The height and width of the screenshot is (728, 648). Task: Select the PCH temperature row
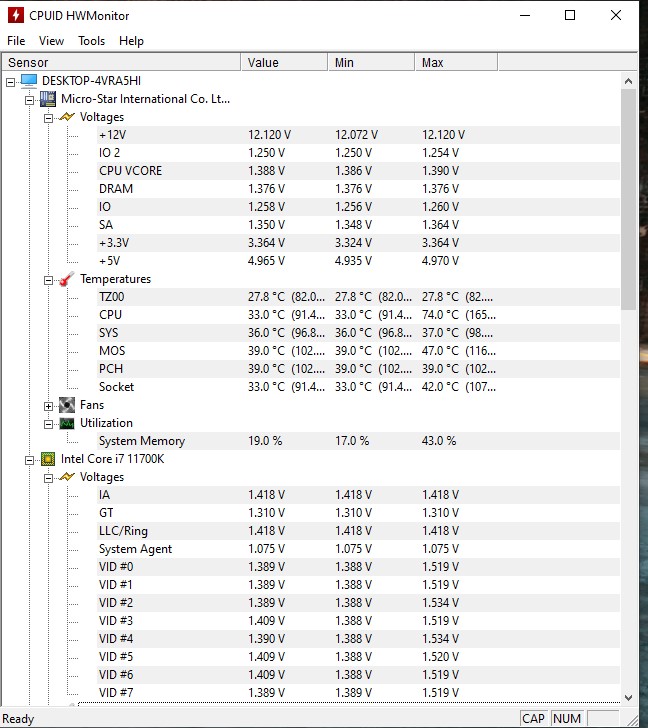[x=358, y=369]
